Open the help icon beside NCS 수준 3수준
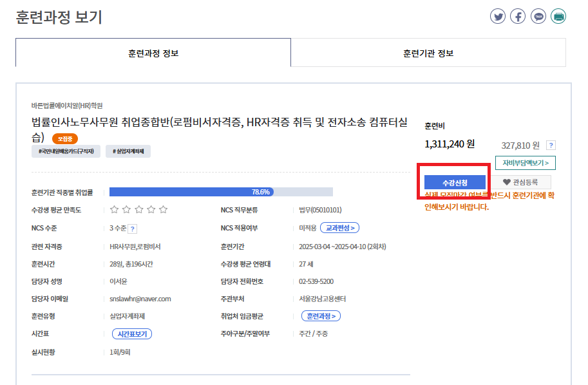 click(x=133, y=229)
